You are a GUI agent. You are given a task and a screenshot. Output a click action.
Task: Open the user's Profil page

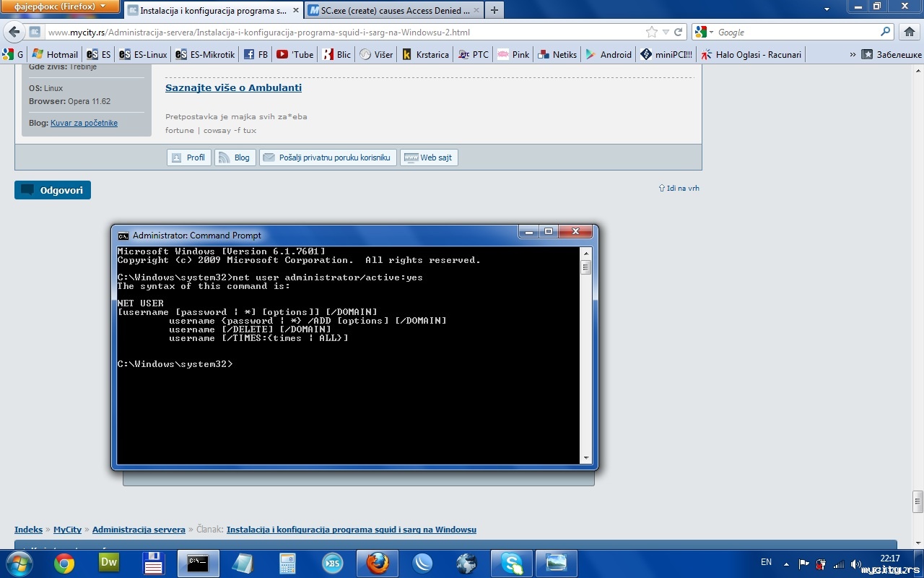[x=188, y=158]
